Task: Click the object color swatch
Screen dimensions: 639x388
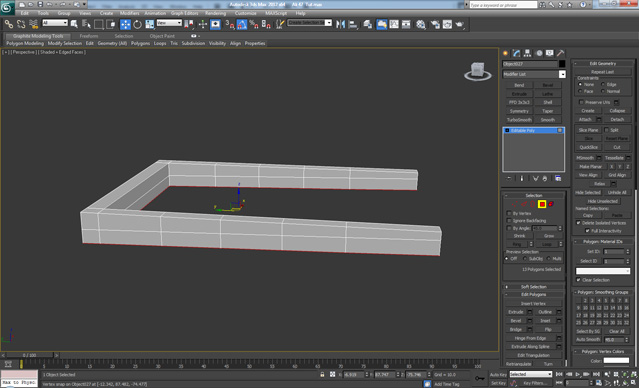Action: tap(562, 64)
